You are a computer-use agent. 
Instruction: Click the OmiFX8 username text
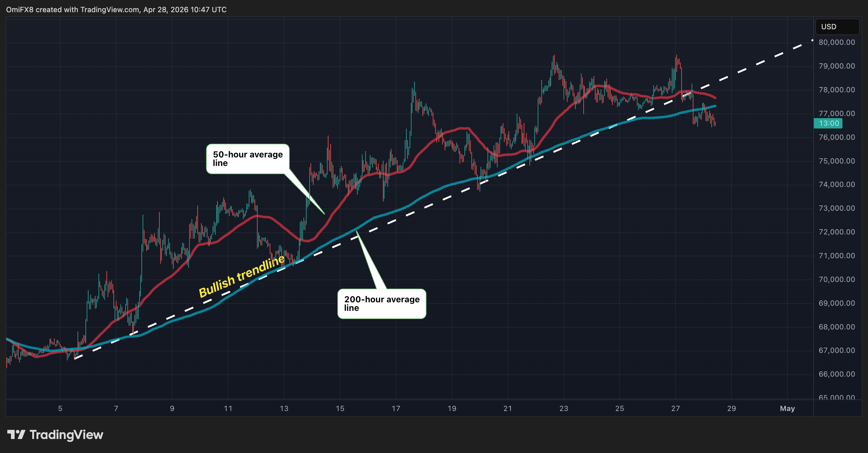pyautogui.click(x=19, y=9)
